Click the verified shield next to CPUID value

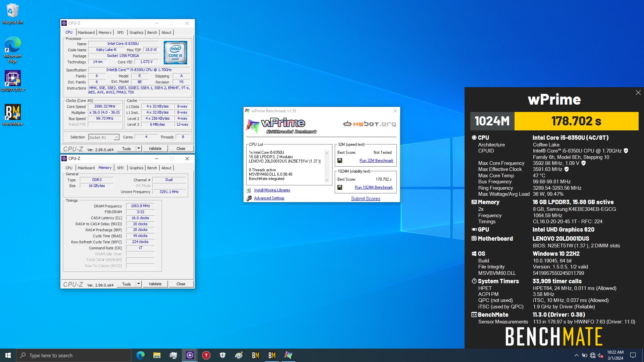(x=626, y=151)
